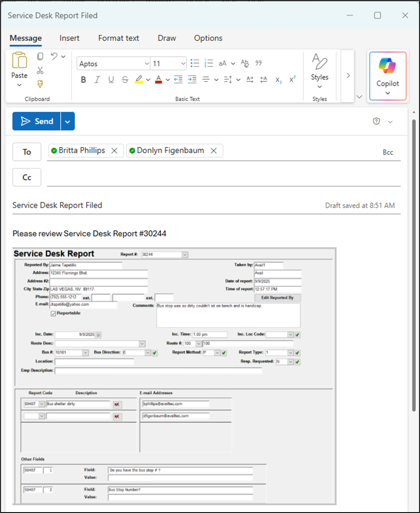Click the yellow text highlight color
The width and height of the screenshot is (420, 513).
[x=139, y=79]
